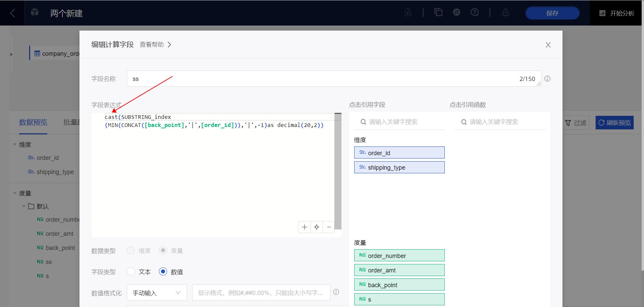This screenshot has height=307, width=644.
Task: Collapse the 维度 tree section in sidebar
Action: pos(15,144)
